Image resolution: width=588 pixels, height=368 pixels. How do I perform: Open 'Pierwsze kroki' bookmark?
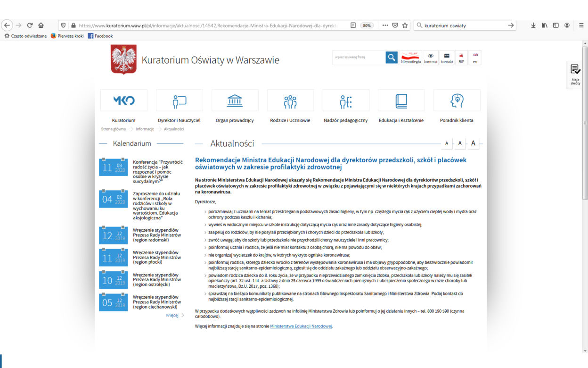click(67, 36)
